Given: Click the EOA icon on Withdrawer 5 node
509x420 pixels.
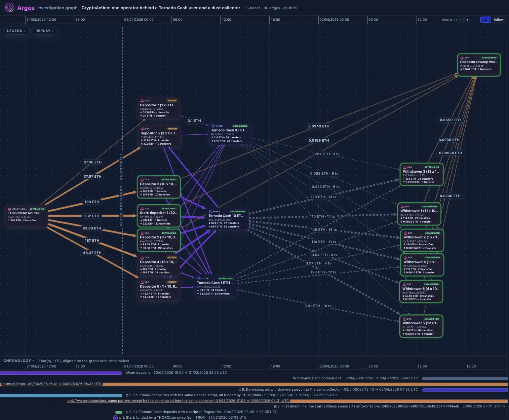Looking at the screenshot, I should 405,319.
